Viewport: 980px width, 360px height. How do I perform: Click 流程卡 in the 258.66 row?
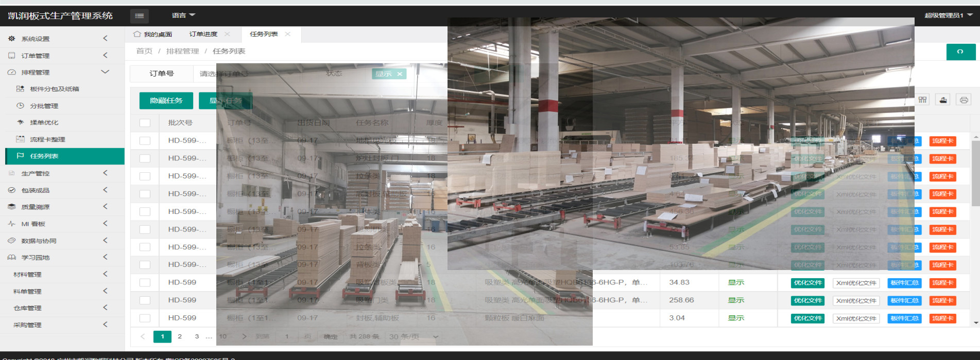pyautogui.click(x=943, y=300)
